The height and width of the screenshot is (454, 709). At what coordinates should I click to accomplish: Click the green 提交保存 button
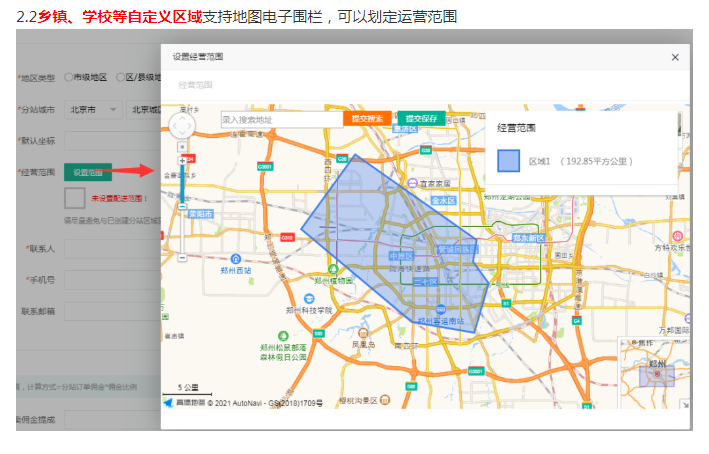(421, 119)
